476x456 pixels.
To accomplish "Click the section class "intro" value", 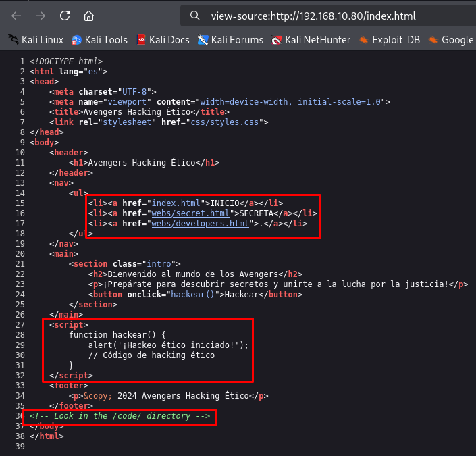I will [159, 264].
